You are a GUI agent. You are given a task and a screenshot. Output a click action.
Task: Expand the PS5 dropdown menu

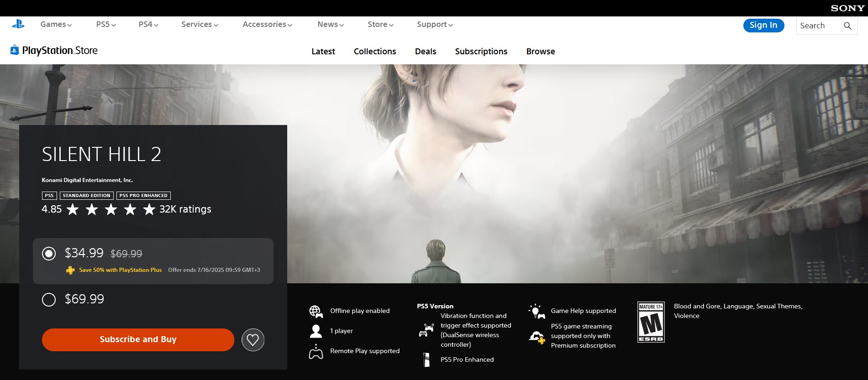click(x=106, y=25)
